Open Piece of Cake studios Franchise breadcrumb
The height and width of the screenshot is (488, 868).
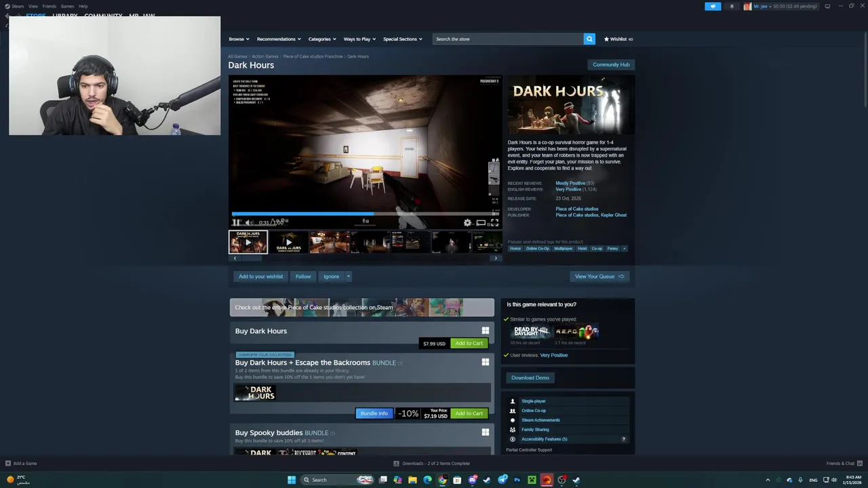pyautogui.click(x=313, y=56)
